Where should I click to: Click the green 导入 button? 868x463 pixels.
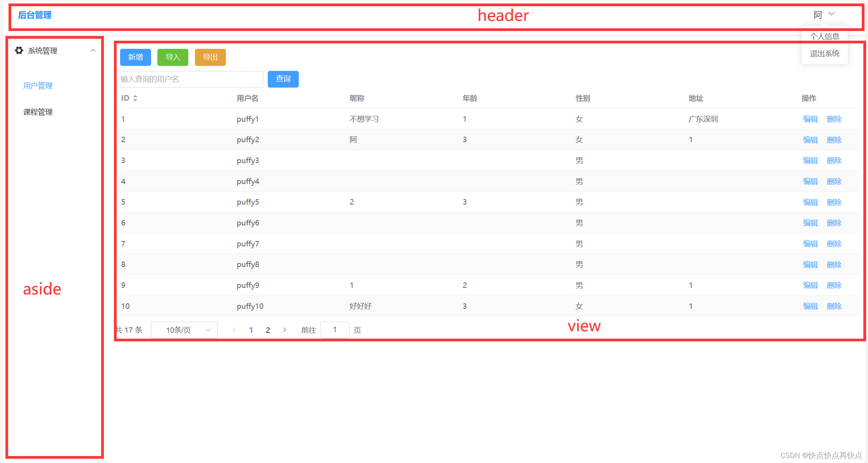click(x=173, y=57)
